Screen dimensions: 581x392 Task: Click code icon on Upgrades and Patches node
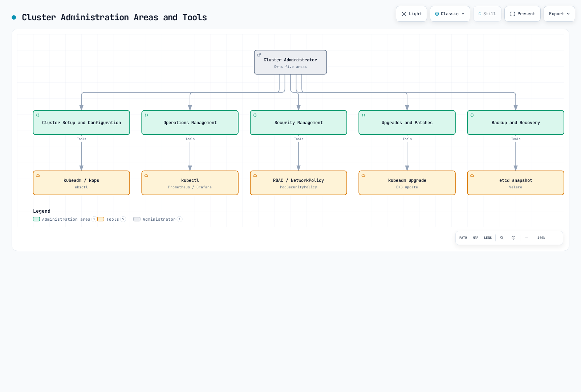[363, 115]
